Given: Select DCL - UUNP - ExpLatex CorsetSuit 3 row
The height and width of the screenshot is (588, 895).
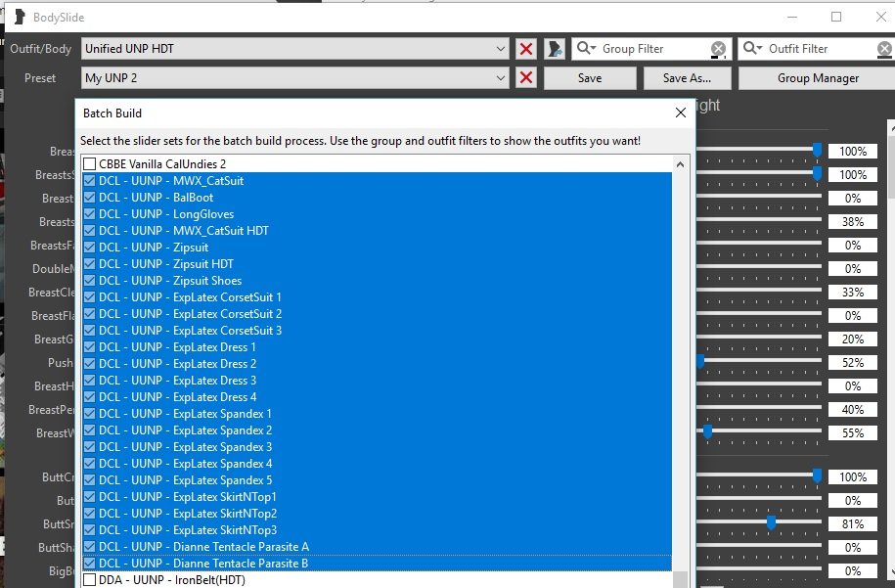Looking at the screenshot, I should [x=377, y=331].
